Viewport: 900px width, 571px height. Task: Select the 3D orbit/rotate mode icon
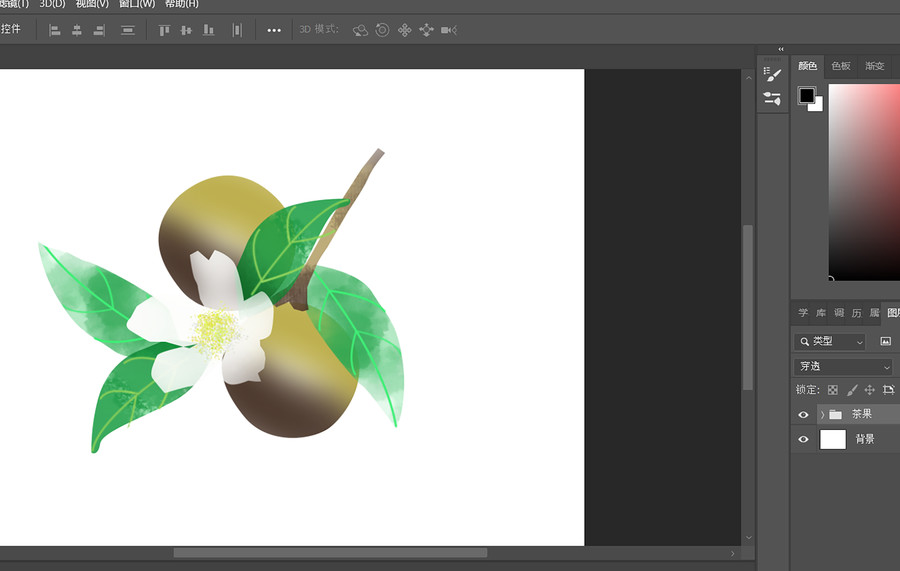(x=360, y=30)
